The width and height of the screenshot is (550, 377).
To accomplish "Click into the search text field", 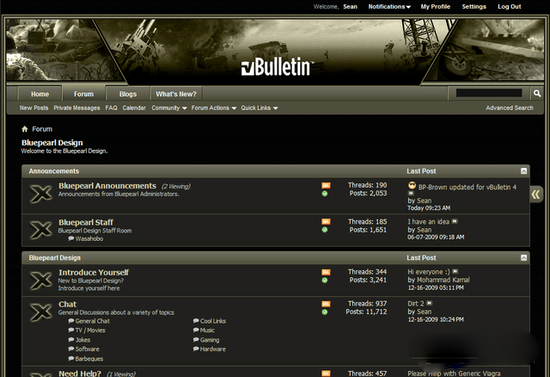I will (x=489, y=93).
